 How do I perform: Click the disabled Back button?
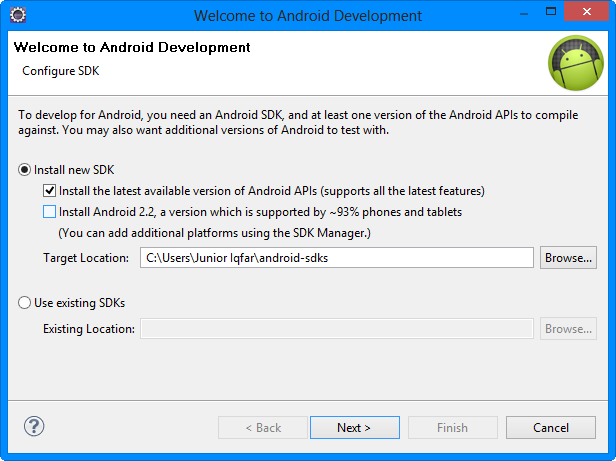[263, 428]
